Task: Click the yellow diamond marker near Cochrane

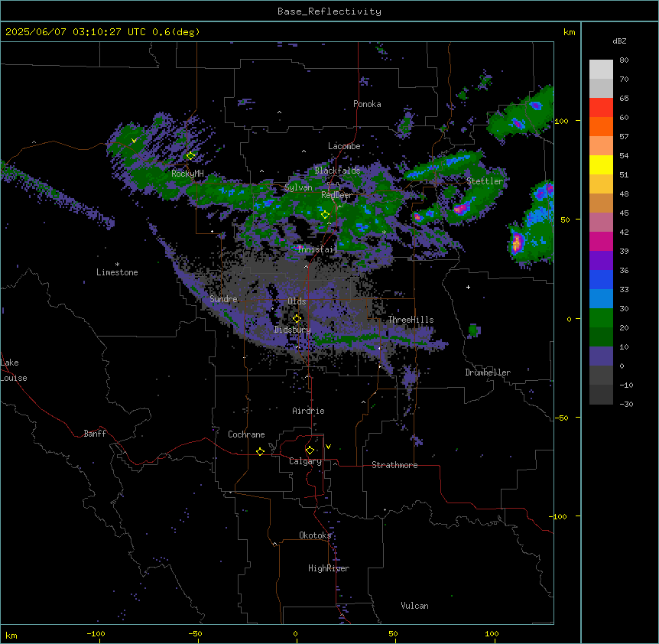Action: [x=260, y=452]
